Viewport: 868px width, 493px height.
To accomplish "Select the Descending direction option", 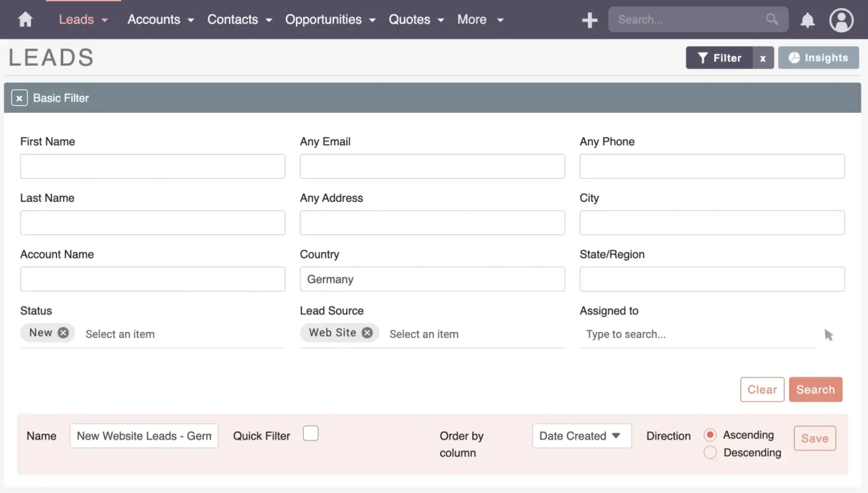I will pyautogui.click(x=710, y=452).
